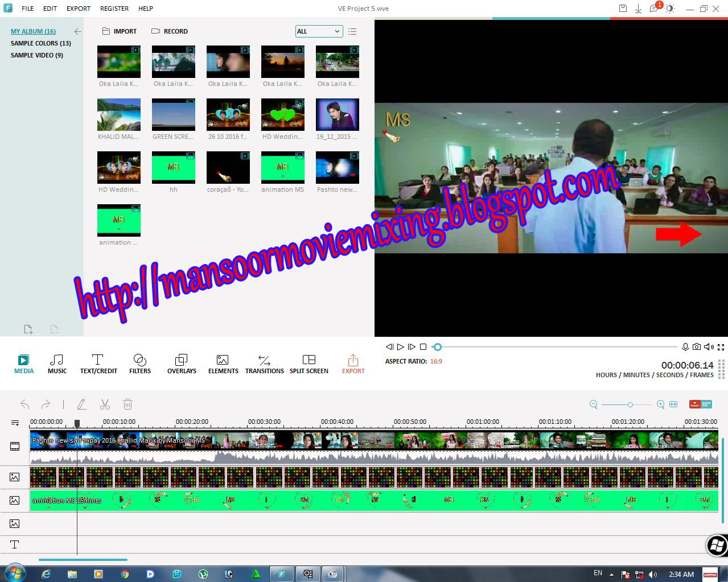
Task: Open the REGISTER menu
Action: 114,9
